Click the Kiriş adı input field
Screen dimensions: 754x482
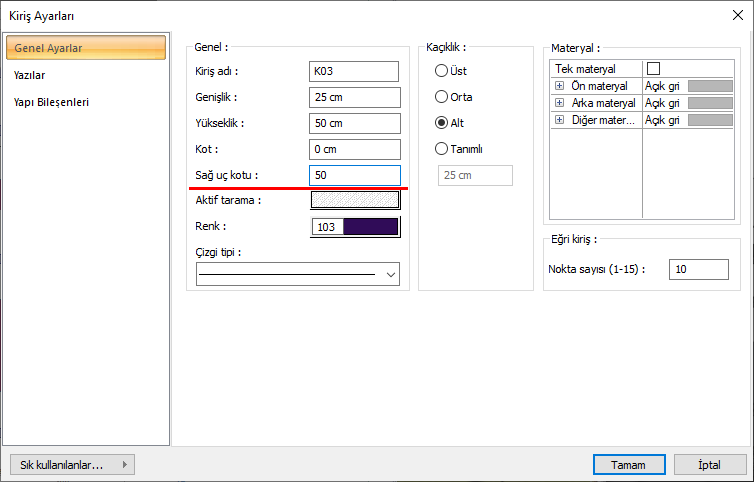354,71
